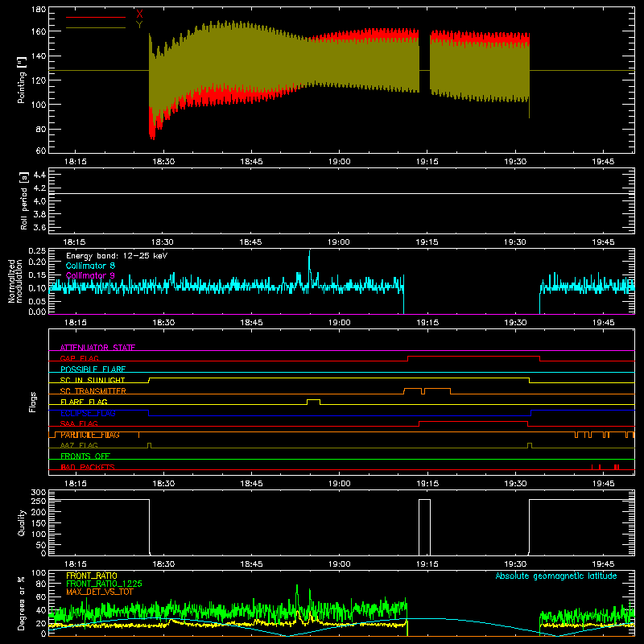644x644 pixels.
Task: Select the blue ECLIPSE_FLAG label
Action: pyautogui.click(x=88, y=413)
